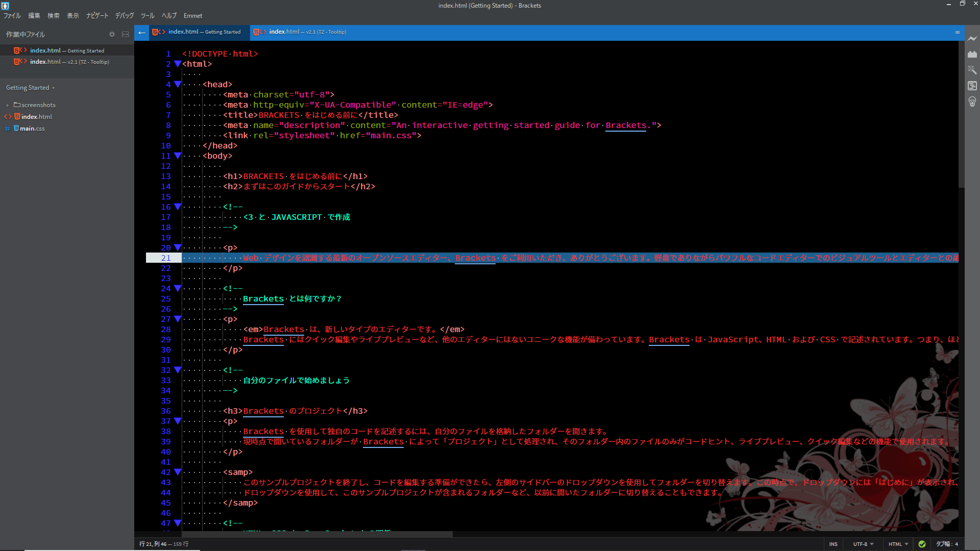Viewport: 980px width, 551px height.
Task: Click the vertical scrollbar thumb of the editor
Action: pos(961,114)
